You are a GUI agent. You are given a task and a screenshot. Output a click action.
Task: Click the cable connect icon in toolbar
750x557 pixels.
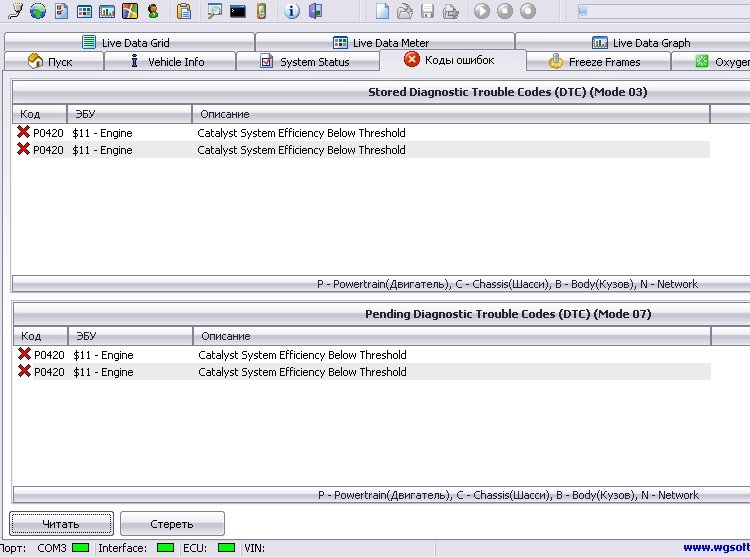click(x=14, y=12)
